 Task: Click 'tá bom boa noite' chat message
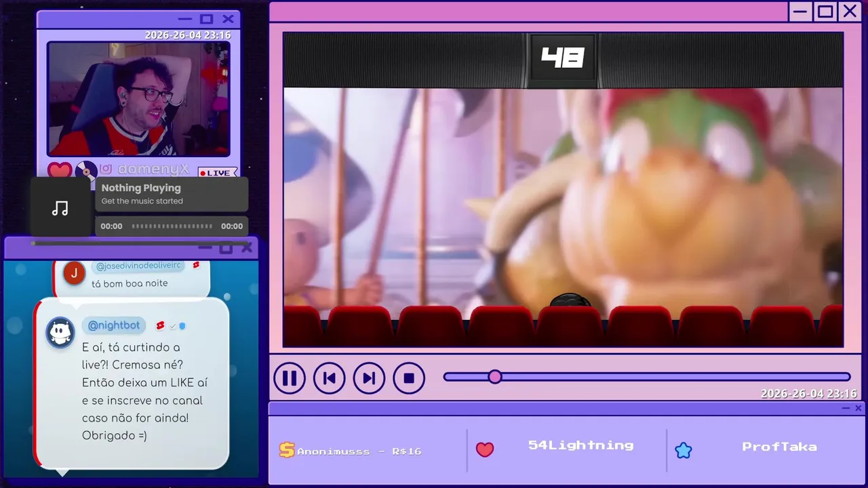130,283
